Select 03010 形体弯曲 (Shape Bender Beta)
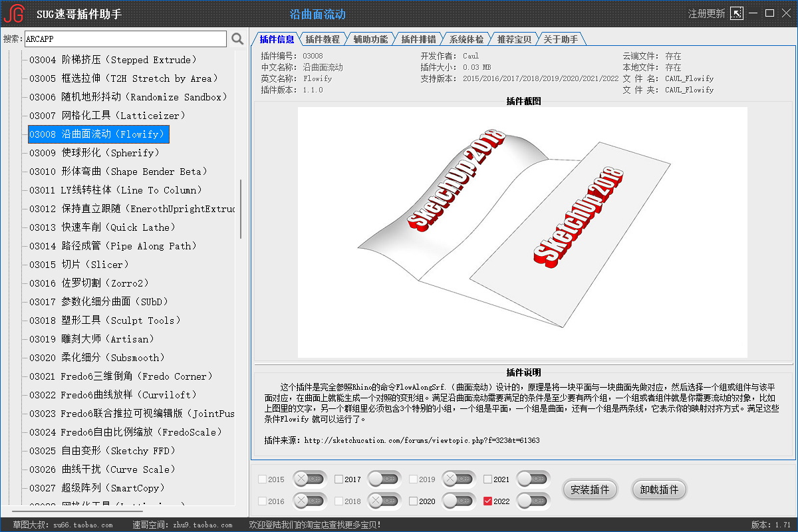The image size is (798, 532). [118, 172]
